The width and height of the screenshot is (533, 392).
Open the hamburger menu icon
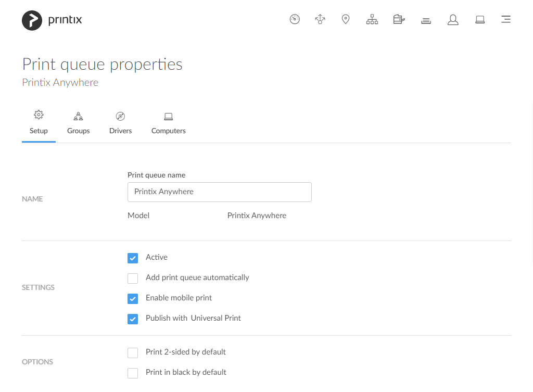506,19
